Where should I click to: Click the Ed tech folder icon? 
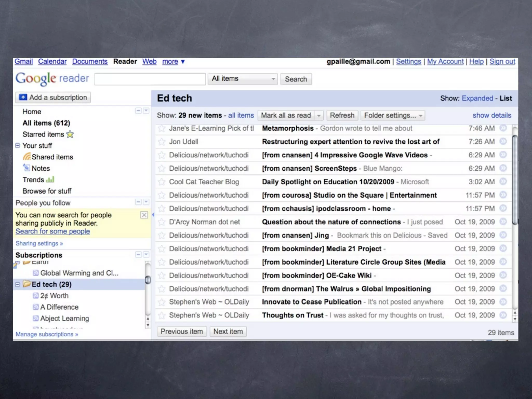pyautogui.click(x=27, y=284)
